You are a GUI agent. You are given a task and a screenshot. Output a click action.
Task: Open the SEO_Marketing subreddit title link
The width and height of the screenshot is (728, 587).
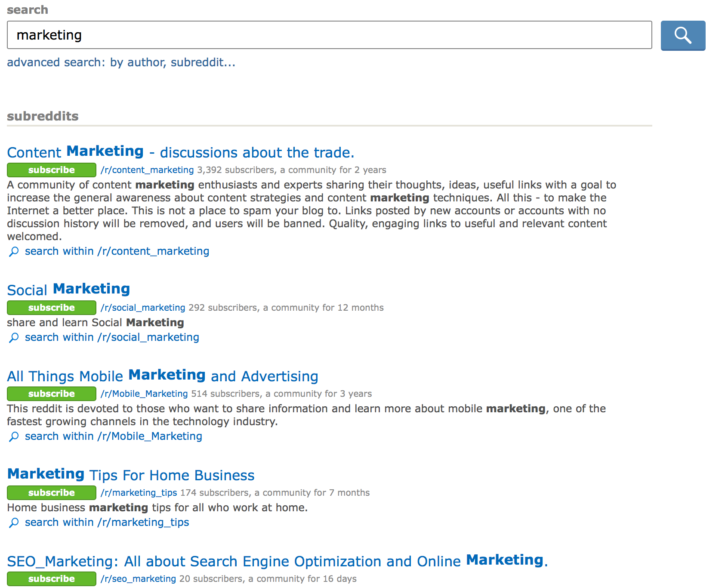pos(277,561)
